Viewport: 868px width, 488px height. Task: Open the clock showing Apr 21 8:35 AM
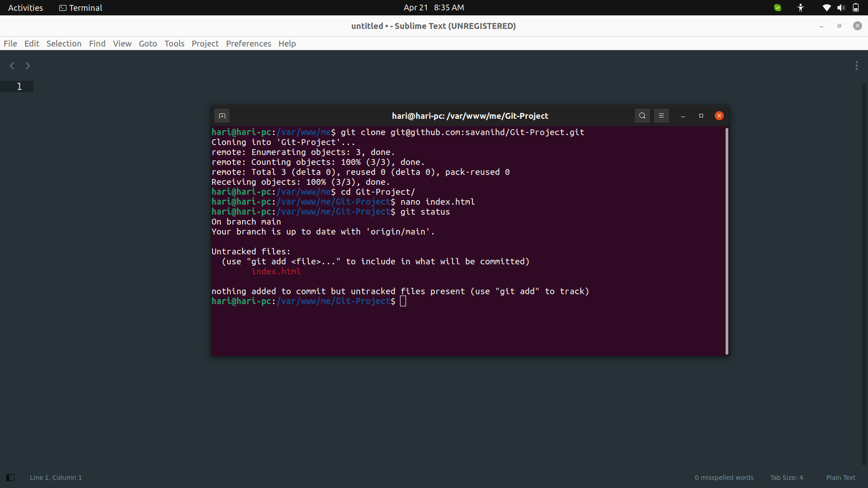point(433,8)
